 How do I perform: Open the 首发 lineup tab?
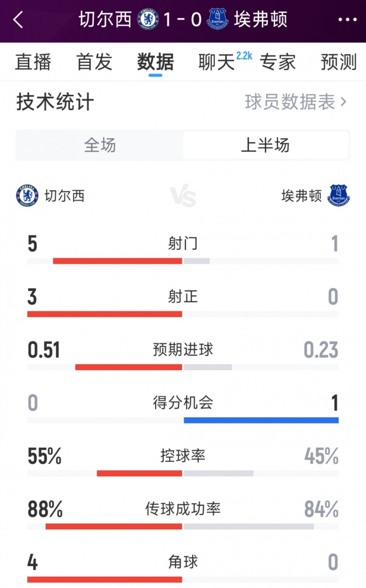pos(94,62)
